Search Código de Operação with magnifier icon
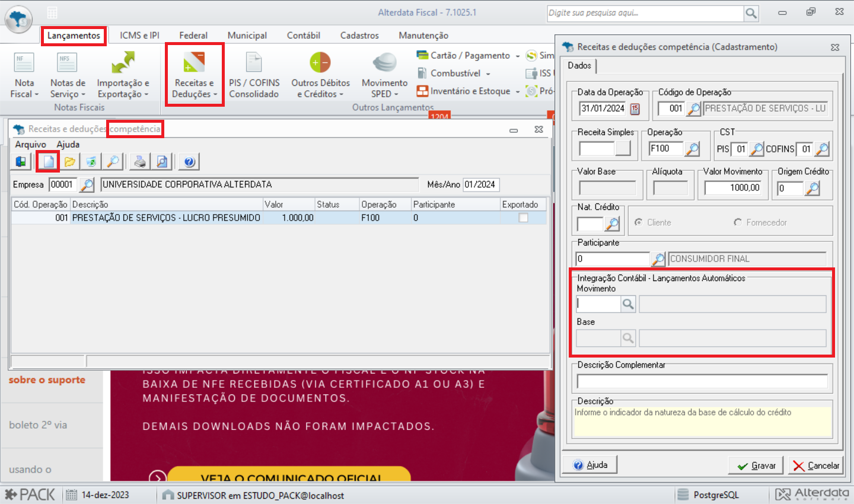Viewport: 854px width, 504px height. [693, 109]
